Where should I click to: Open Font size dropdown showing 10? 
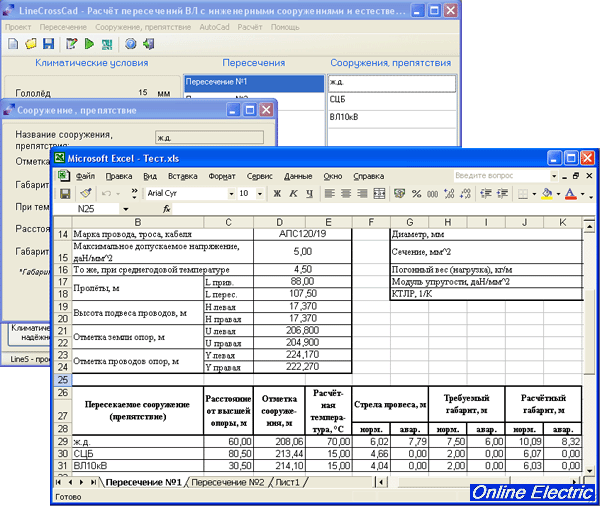click(x=260, y=194)
